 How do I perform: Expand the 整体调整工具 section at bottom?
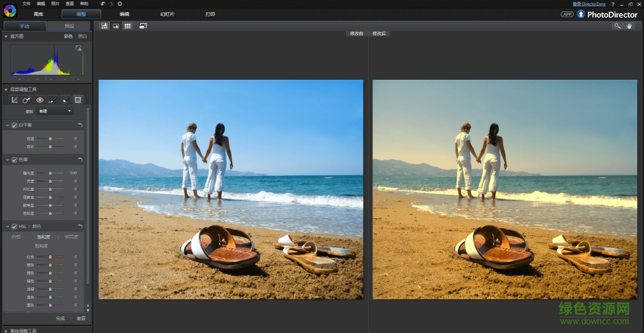(x=6, y=330)
